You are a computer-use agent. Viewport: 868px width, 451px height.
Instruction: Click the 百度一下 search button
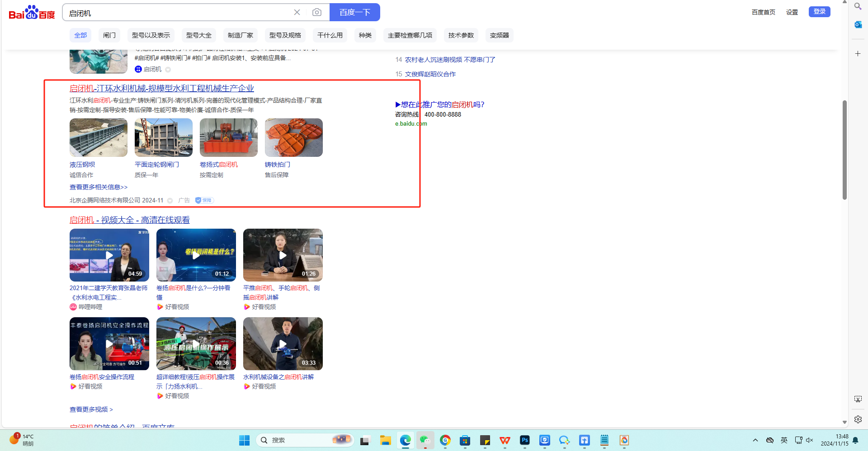tap(355, 12)
